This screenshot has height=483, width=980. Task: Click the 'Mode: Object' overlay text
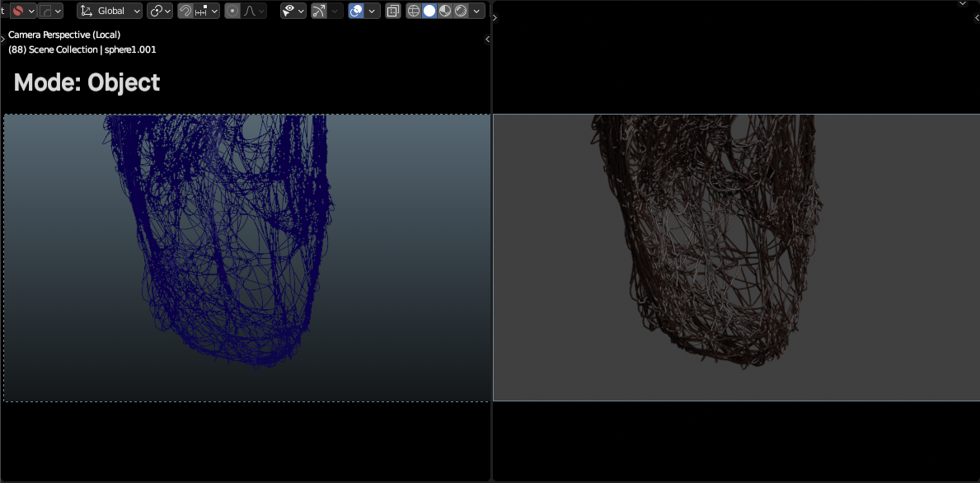pyautogui.click(x=87, y=82)
